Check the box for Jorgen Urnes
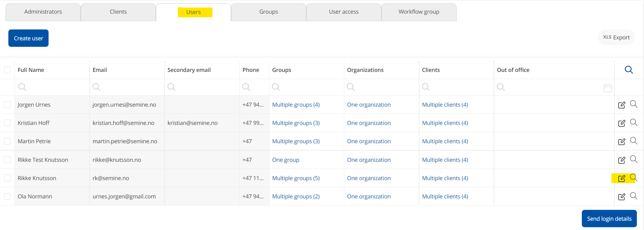The image size is (644, 230). (7, 105)
